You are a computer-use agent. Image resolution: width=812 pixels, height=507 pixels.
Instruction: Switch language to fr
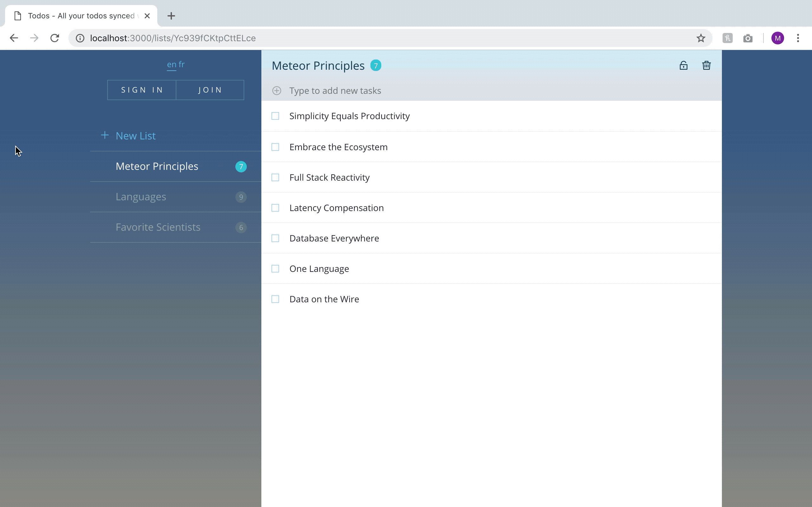point(181,64)
